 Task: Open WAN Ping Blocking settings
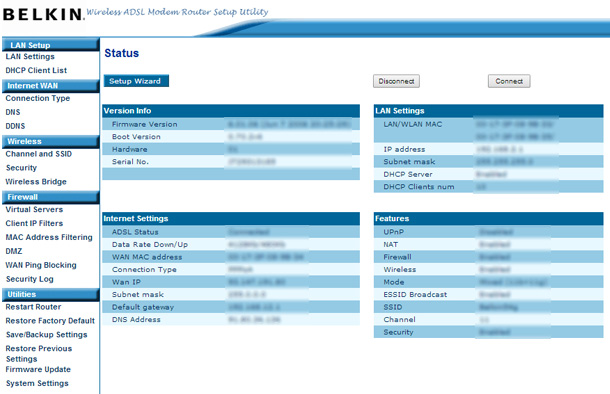[x=41, y=265]
